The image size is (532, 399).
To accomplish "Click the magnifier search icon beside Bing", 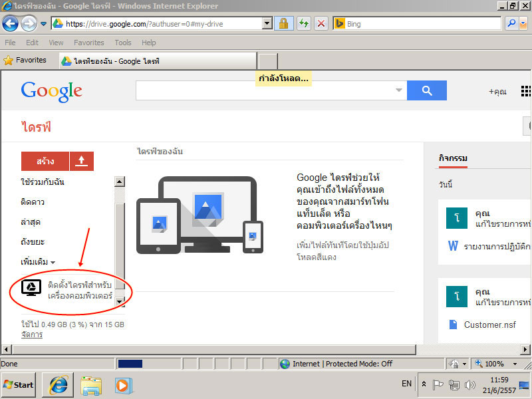I will coord(511,23).
